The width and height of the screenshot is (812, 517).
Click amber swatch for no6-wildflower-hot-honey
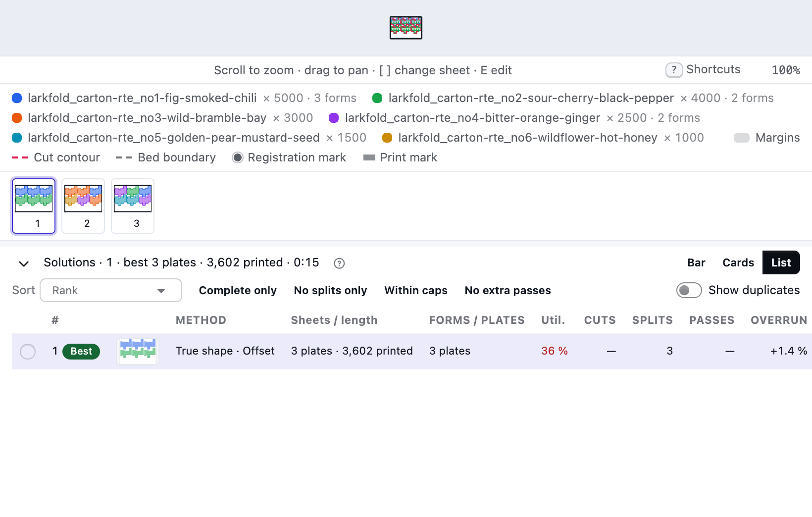coord(387,138)
